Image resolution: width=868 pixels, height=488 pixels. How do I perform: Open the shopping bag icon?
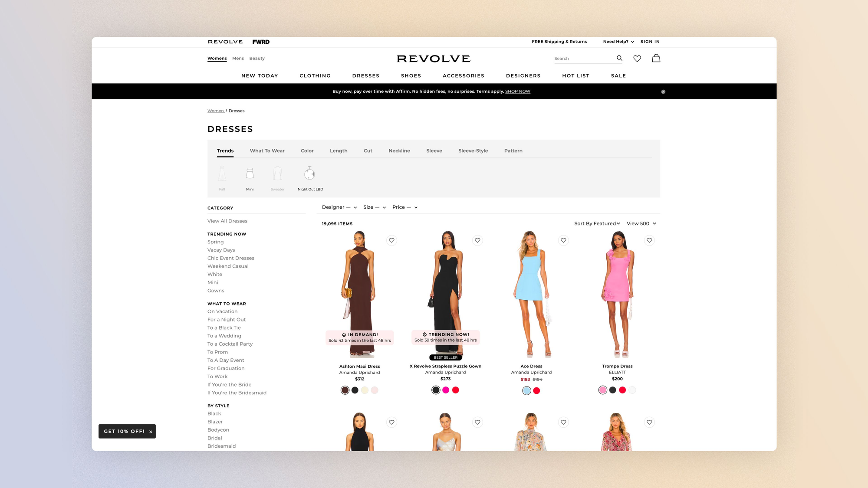coord(656,58)
